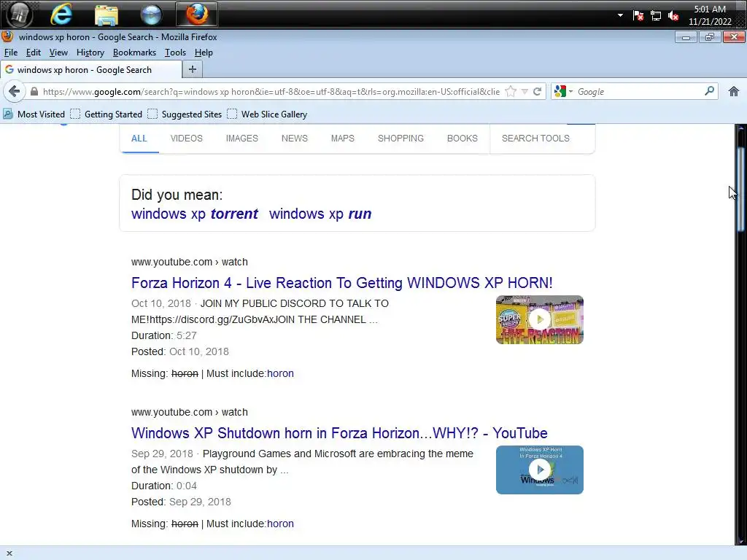Bookmark this page with the star
Viewport: 747px width, 560px height.
[x=511, y=91]
